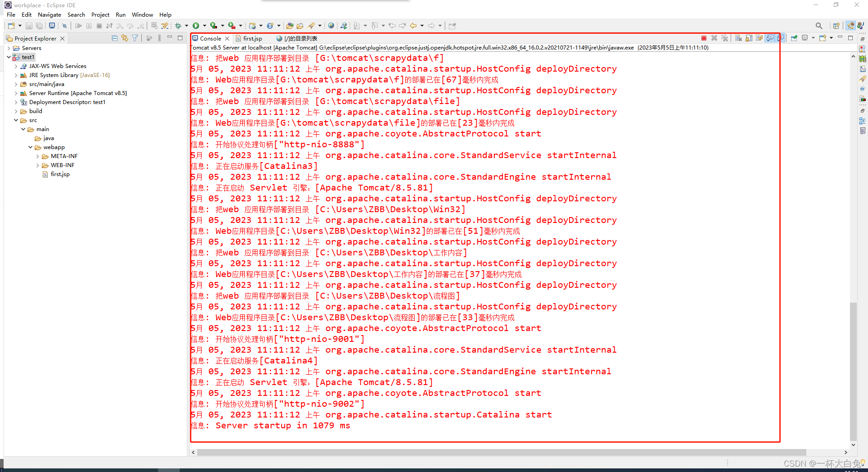Minimize the Project Explorer panel

point(170,38)
